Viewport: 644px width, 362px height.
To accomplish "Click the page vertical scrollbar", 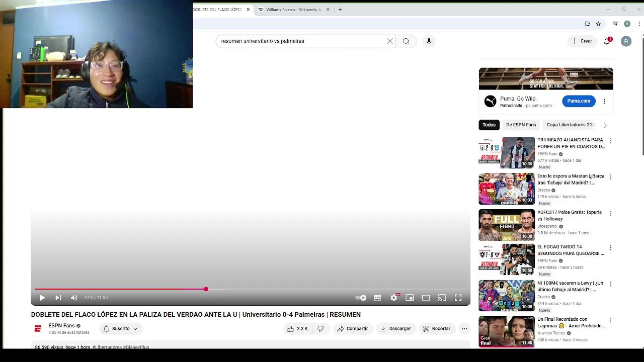I will (642, 96).
